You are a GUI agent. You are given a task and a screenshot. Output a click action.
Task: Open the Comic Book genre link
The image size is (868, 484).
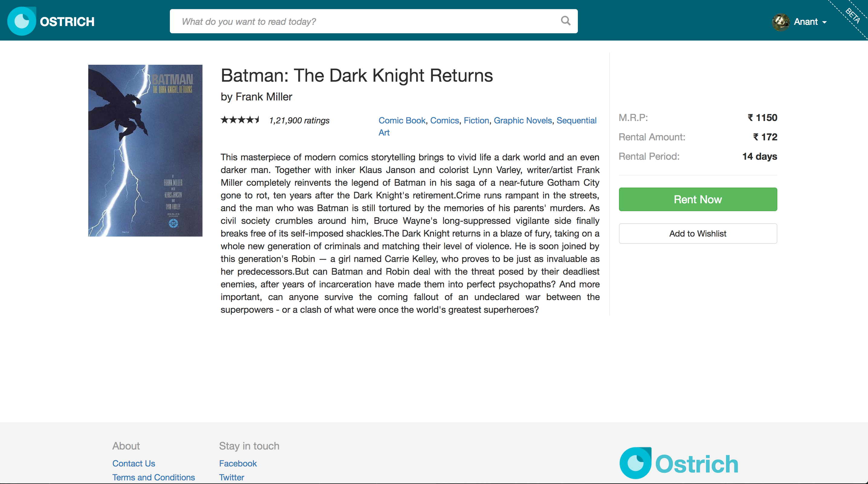click(402, 120)
